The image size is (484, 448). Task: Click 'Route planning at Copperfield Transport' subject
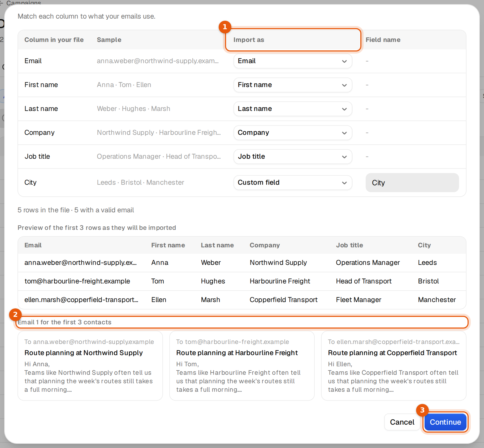pyautogui.click(x=392, y=353)
